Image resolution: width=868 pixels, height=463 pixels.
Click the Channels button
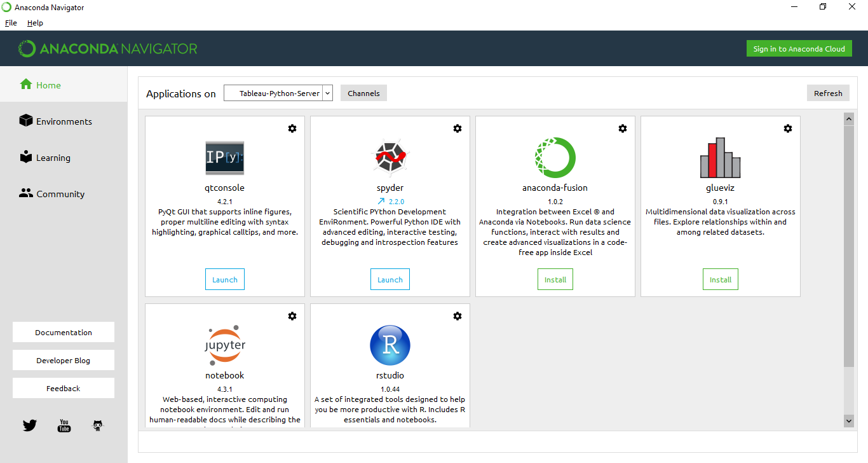click(363, 93)
